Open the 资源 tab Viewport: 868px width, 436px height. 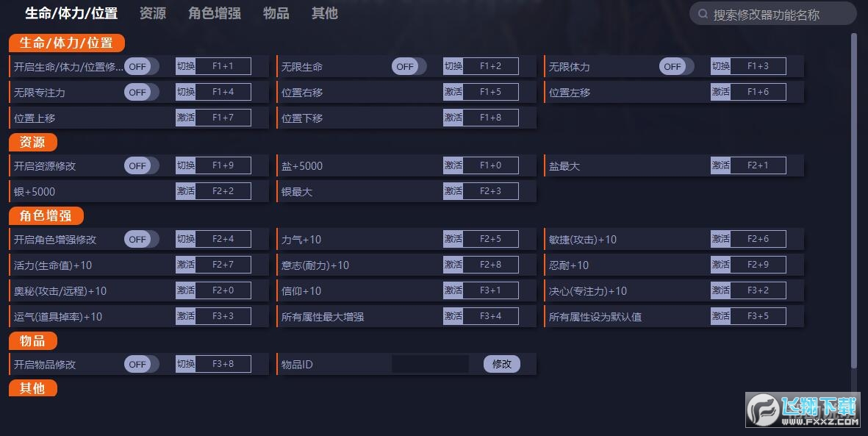152,13
